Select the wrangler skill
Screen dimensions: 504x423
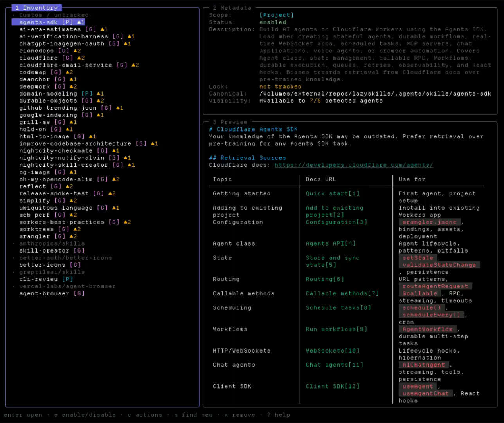pyautogui.click(x=48, y=237)
